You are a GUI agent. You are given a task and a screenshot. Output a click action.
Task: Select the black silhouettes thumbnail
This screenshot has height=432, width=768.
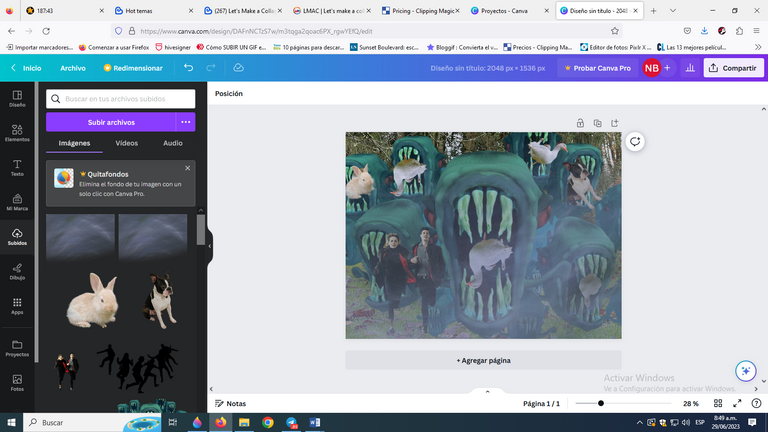pyautogui.click(x=138, y=367)
